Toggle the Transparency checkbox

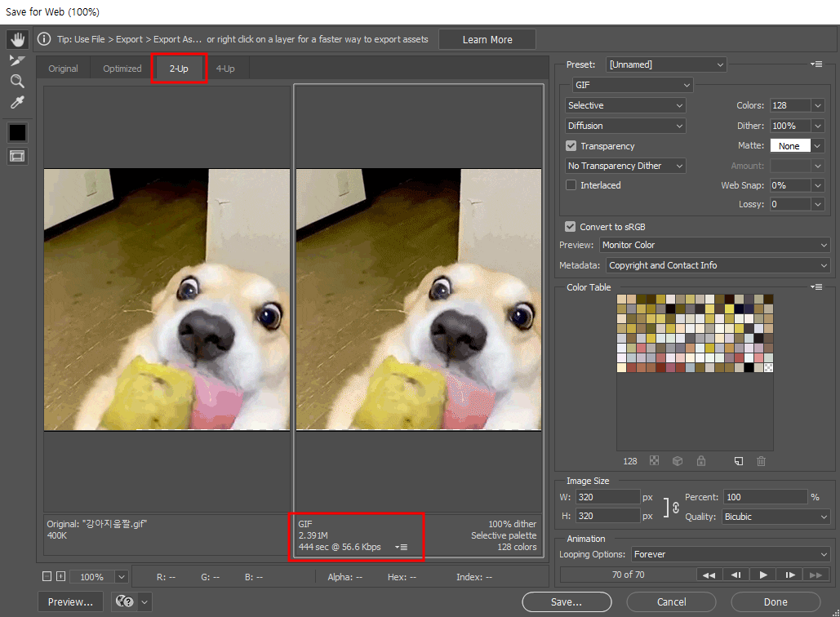pos(571,145)
